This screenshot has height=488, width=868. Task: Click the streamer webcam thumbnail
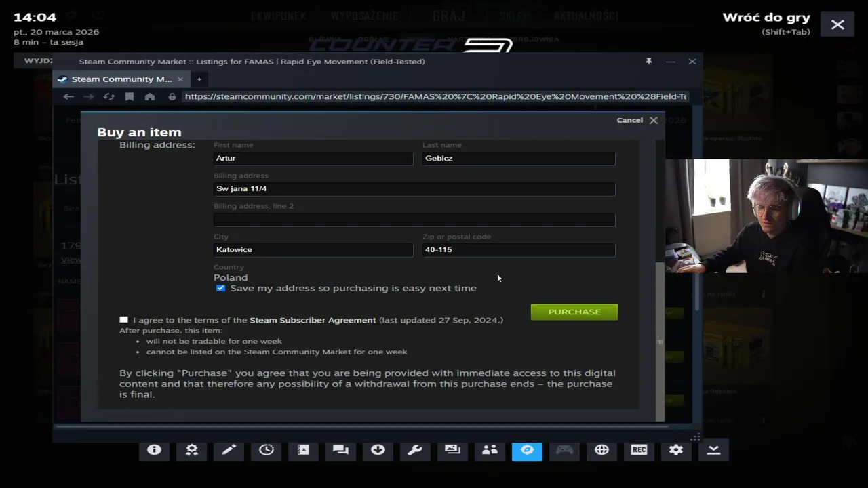pyautogui.click(x=766, y=216)
